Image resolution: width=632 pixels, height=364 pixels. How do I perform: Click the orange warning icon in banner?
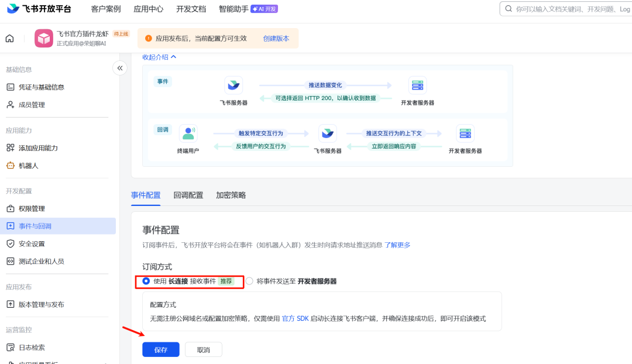148,38
